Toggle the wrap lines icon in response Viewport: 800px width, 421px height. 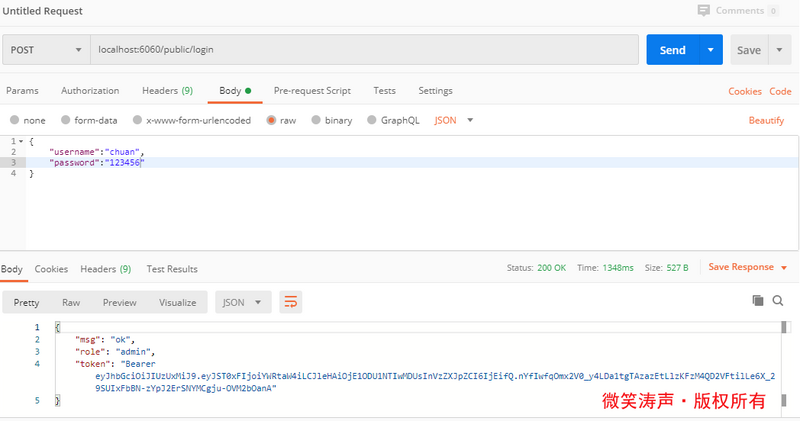(x=291, y=302)
